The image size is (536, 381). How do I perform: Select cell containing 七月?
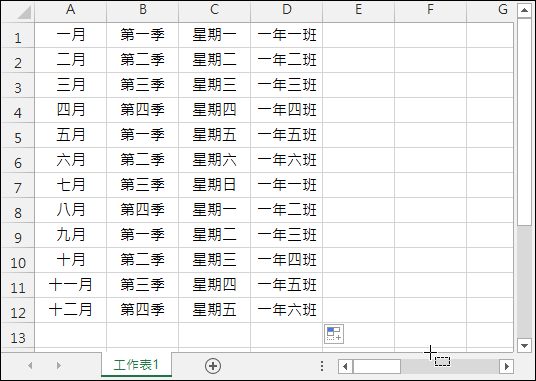[x=70, y=185]
